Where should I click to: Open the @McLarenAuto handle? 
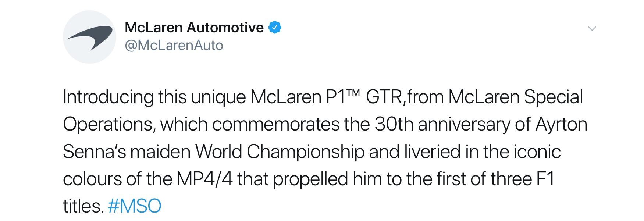174,45
